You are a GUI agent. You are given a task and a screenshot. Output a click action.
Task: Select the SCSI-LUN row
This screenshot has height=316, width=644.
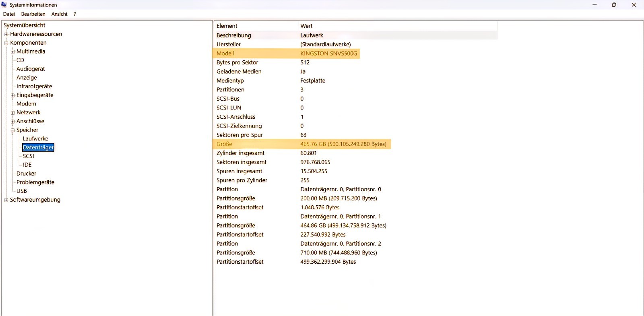[356, 108]
